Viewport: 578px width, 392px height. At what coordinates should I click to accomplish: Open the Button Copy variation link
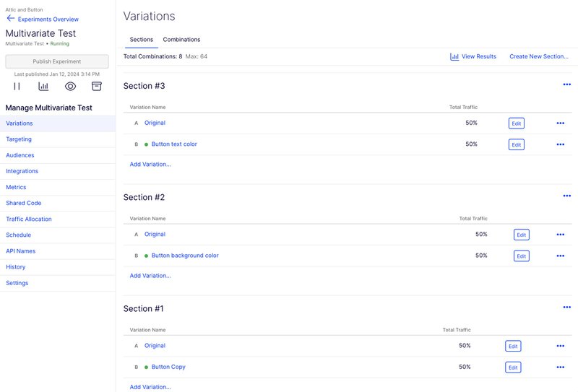pyautogui.click(x=168, y=367)
